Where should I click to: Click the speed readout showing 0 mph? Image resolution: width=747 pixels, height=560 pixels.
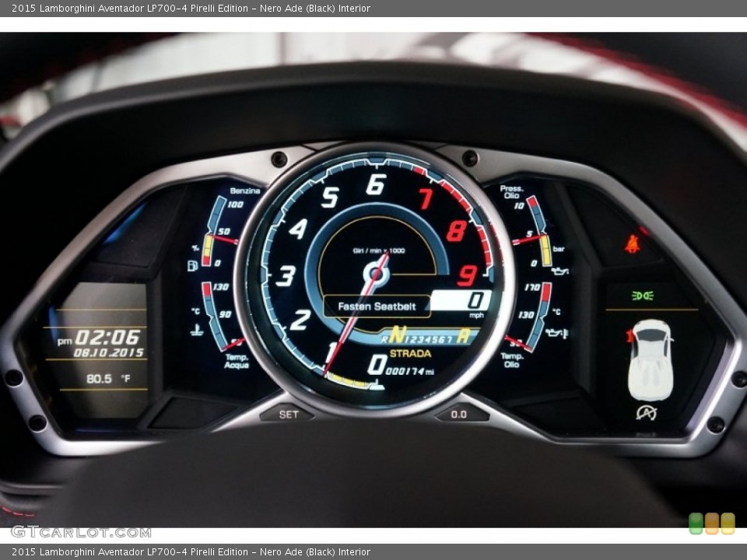(461, 303)
